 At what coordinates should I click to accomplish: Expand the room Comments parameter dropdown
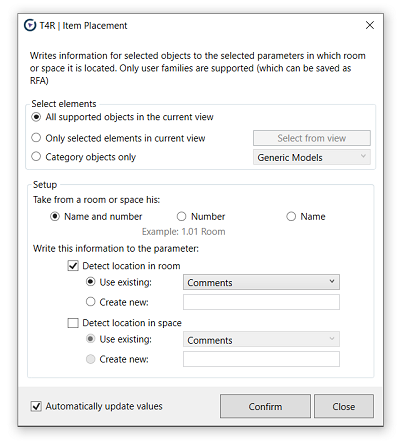[x=261, y=282]
